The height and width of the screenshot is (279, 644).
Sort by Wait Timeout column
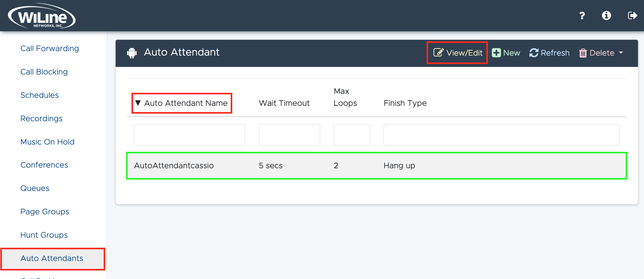(x=284, y=103)
